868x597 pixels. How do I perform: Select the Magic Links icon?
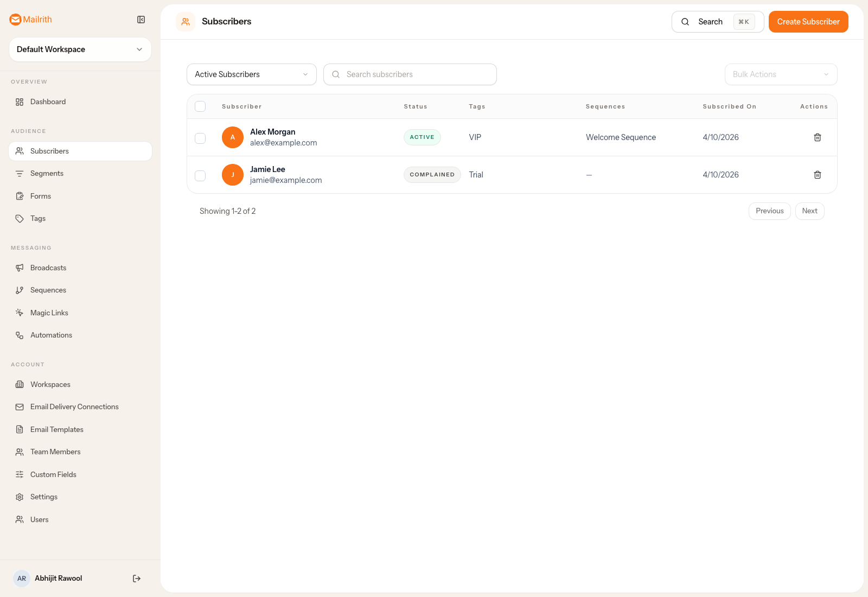20,313
